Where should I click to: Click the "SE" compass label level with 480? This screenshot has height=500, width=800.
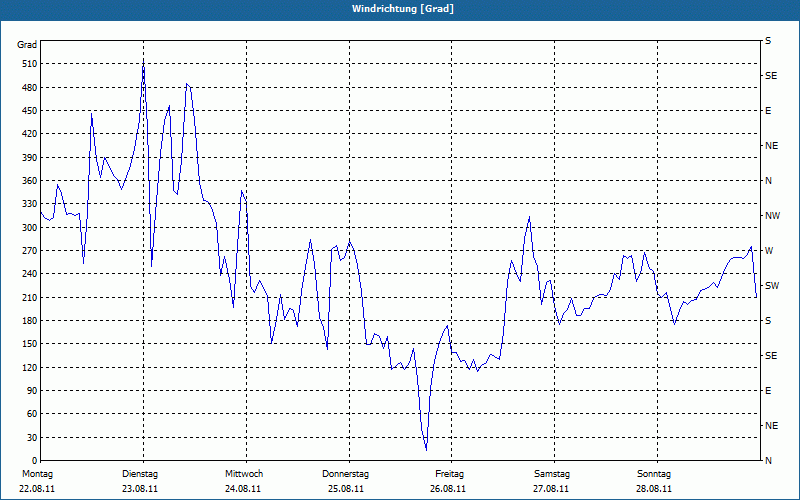pos(771,76)
